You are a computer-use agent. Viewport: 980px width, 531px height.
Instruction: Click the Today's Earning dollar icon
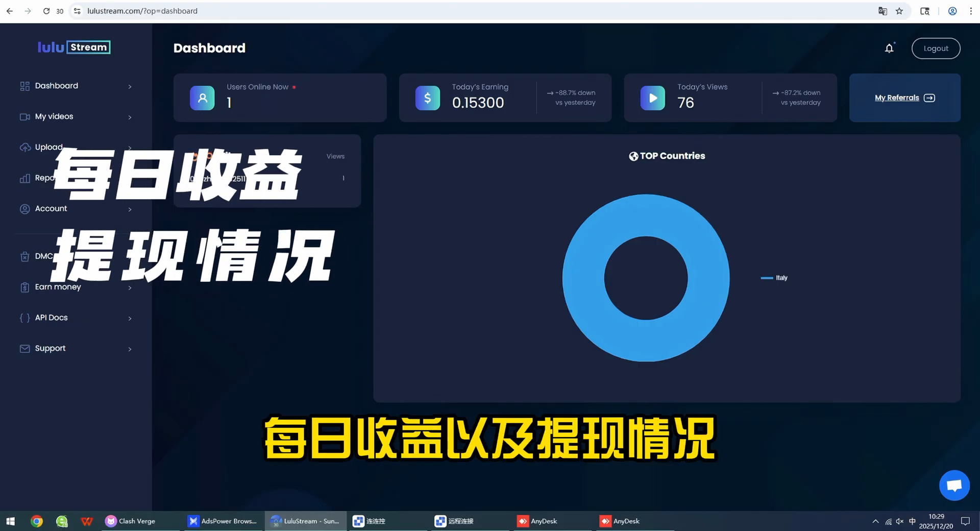[x=428, y=98]
